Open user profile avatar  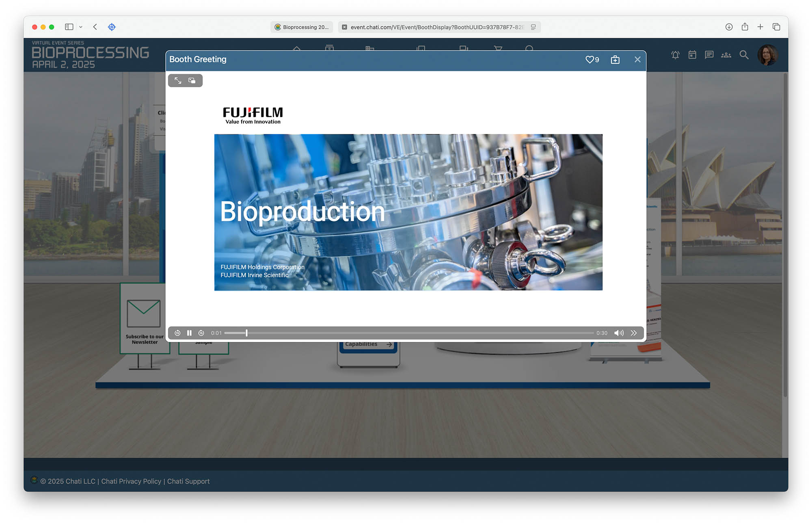tap(767, 55)
